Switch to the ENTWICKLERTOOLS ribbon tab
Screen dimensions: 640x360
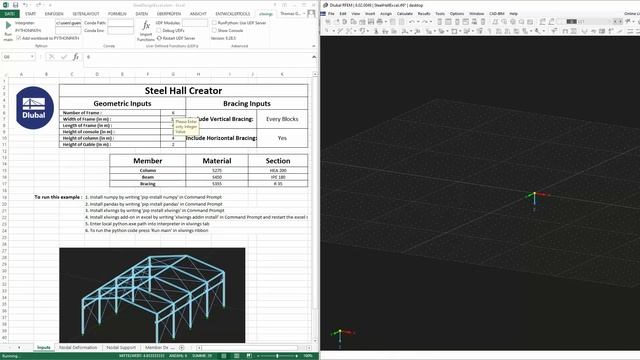[233, 14]
